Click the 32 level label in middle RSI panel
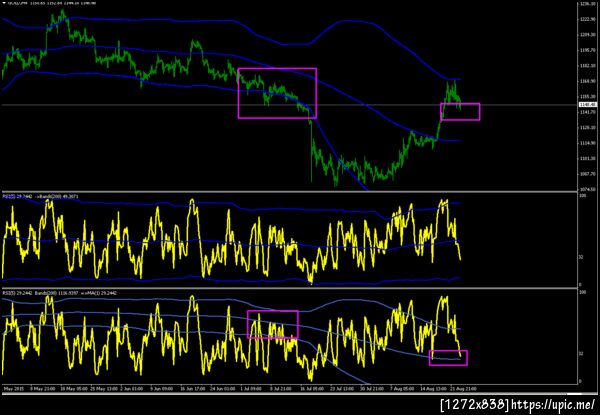 (x=581, y=257)
